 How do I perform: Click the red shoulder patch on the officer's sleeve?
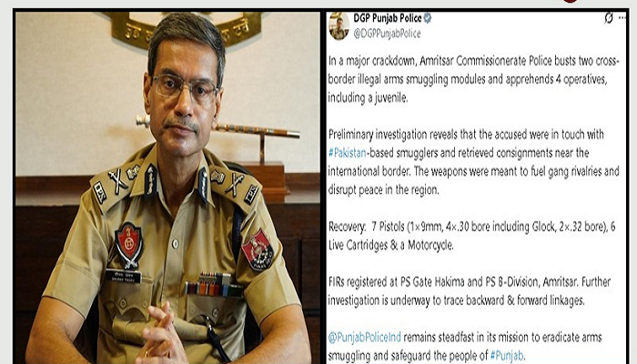pyautogui.click(x=258, y=250)
